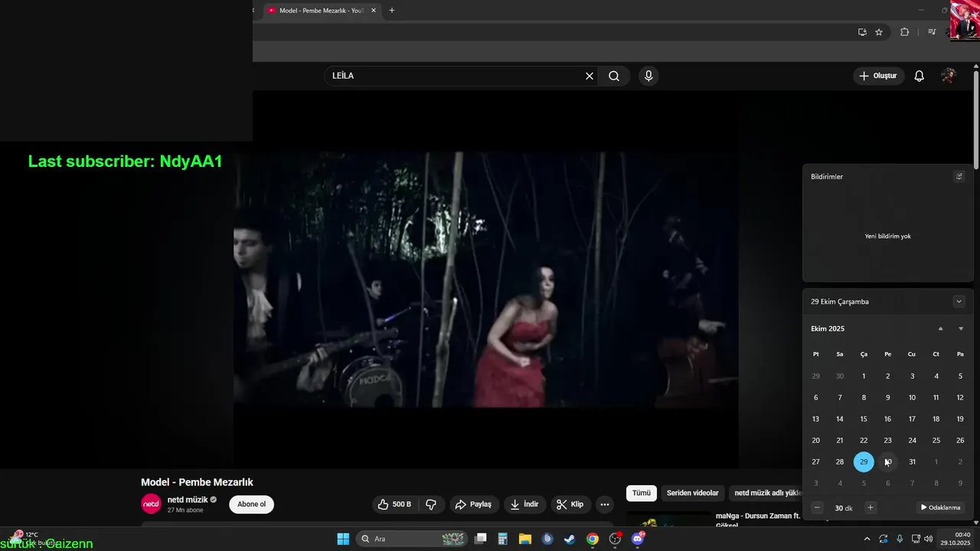Select netd müzik adlı filter chip

(x=767, y=493)
